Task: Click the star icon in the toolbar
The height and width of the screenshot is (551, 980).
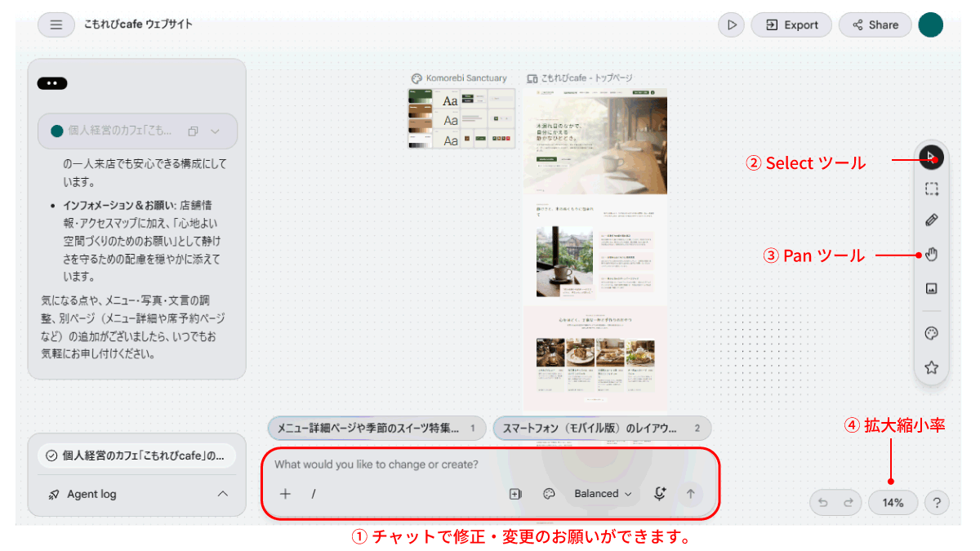Action: point(931,367)
